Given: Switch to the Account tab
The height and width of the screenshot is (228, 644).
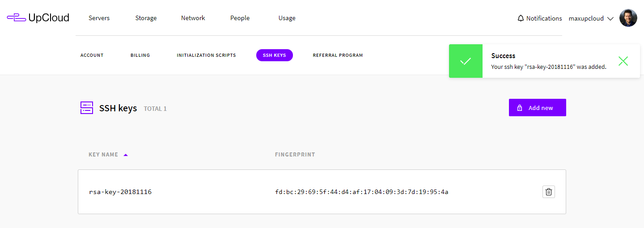Looking at the screenshot, I should [92, 55].
